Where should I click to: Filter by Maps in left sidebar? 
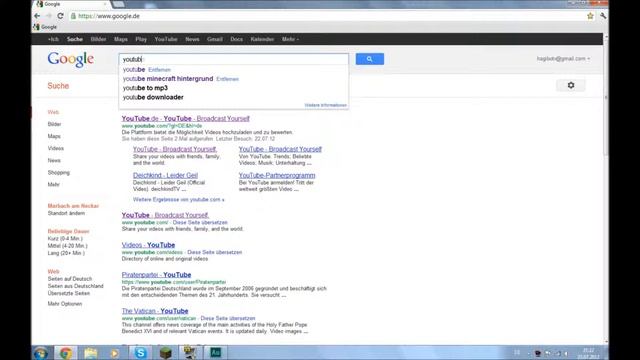click(x=54, y=136)
